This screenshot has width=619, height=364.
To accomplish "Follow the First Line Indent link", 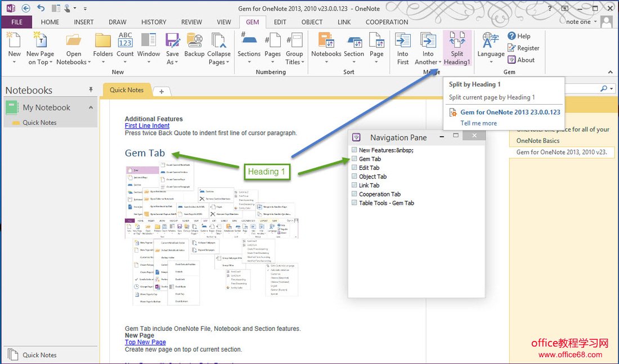I will 147,126.
